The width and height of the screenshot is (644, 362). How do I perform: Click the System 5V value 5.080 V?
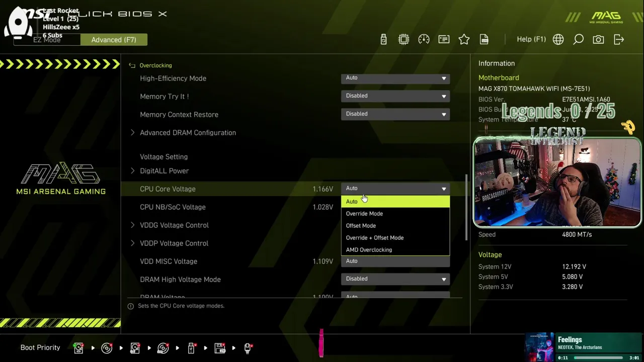(x=573, y=277)
